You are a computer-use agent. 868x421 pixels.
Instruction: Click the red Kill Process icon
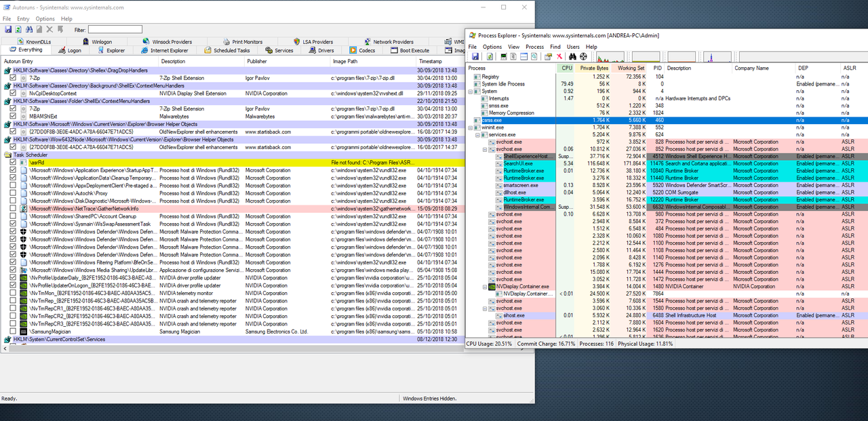[x=559, y=56]
